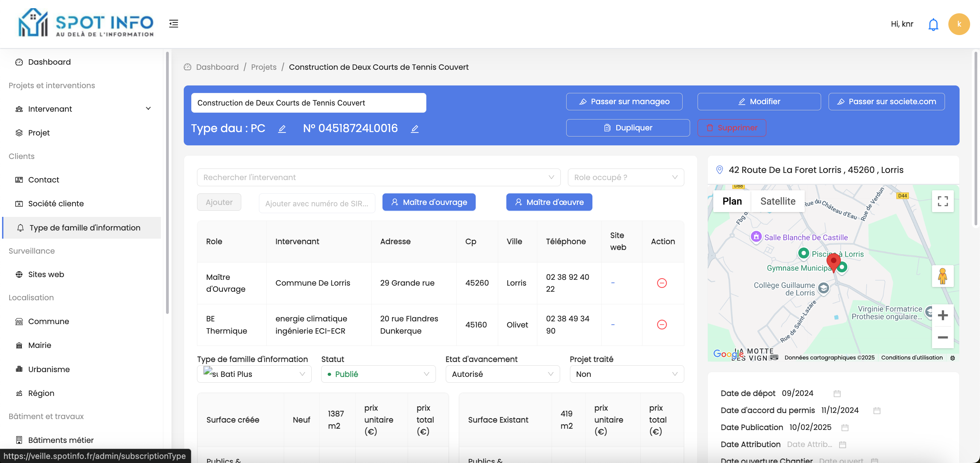
Task: Go to Projets breadcrumb link
Action: click(264, 67)
